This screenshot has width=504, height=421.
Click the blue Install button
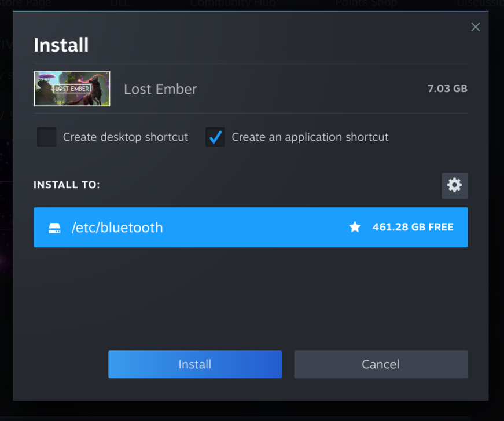pos(195,364)
